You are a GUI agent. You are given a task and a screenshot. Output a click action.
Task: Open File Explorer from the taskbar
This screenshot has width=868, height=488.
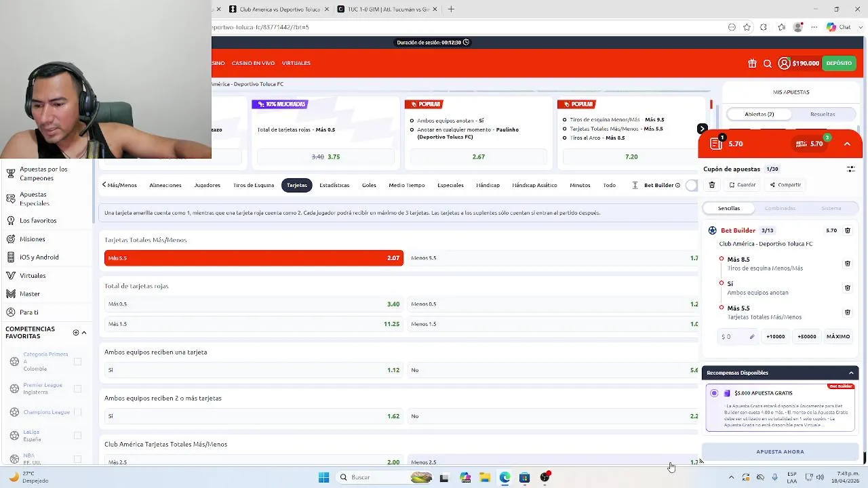click(485, 477)
